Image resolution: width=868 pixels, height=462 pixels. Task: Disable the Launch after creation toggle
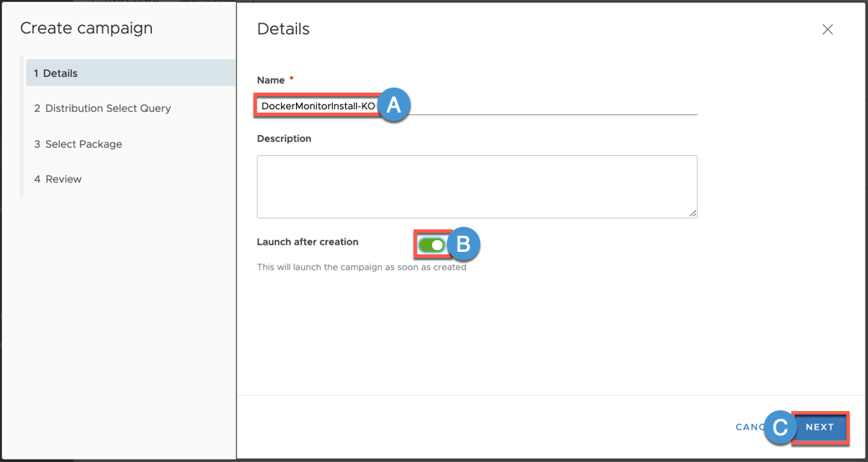tap(431, 244)
